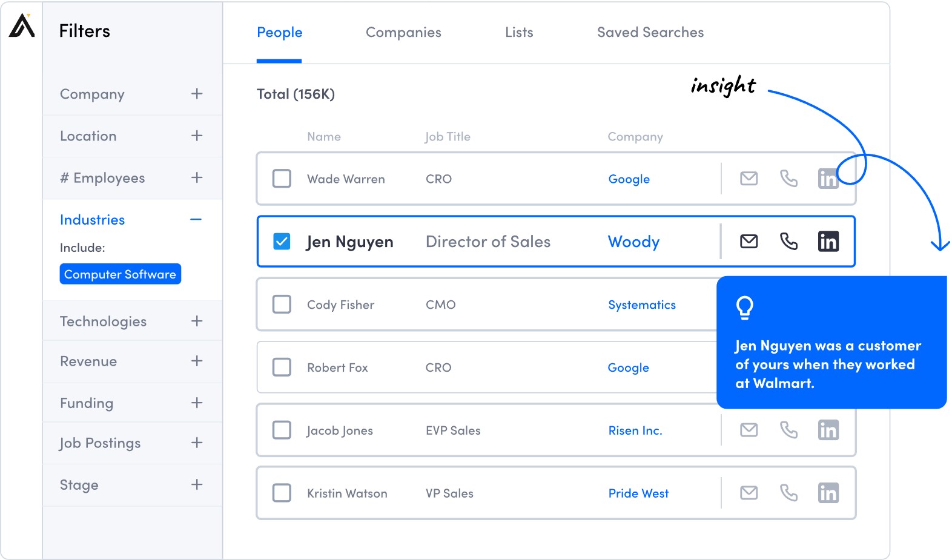
Task: Switch to the People tab
Action: pyautogui.click(x=279, y=33)
